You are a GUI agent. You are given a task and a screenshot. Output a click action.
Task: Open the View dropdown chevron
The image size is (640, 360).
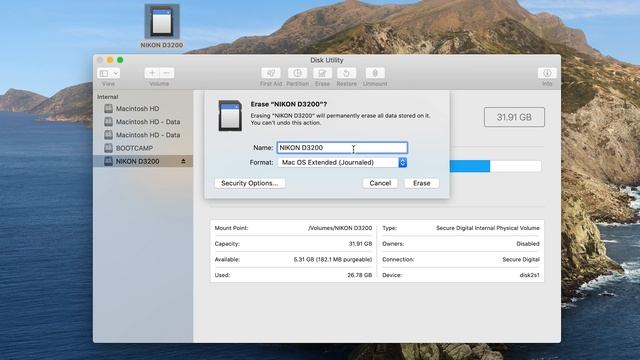click(116, 73)
